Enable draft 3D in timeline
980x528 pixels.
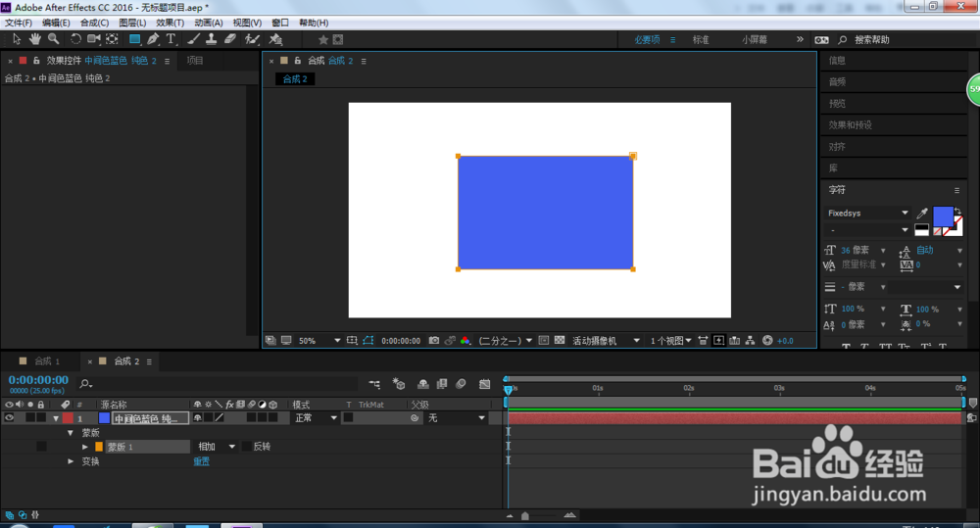pyautogui.click(x=399, y=384)
